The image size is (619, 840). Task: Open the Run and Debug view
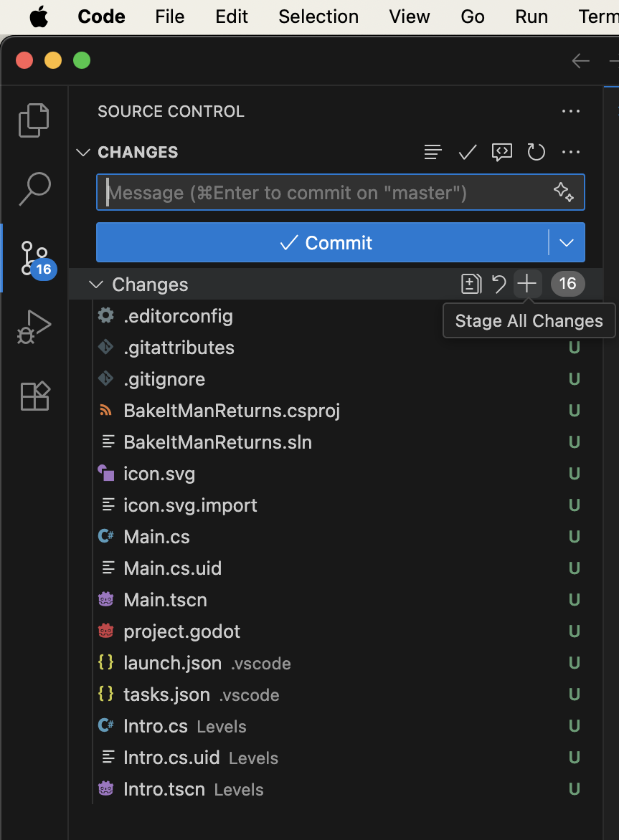pyautogui.click(x=34, y=326)
